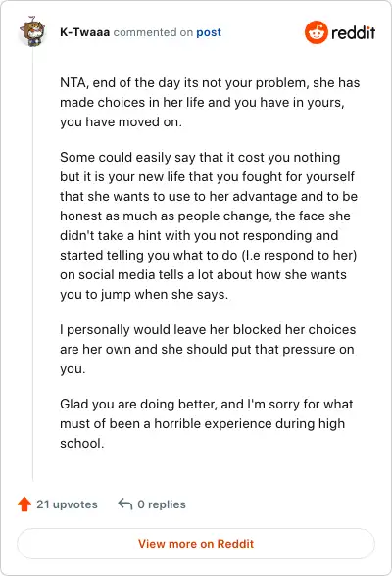Viewport: 392px width, 576px height.
Task: Click the "(I.e respond to her)" parenthetical text
Action: point(299,255)
